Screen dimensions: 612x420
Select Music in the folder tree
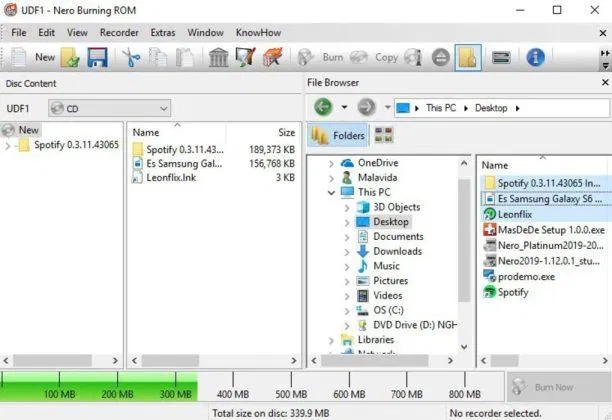click(x=386, y=266)
